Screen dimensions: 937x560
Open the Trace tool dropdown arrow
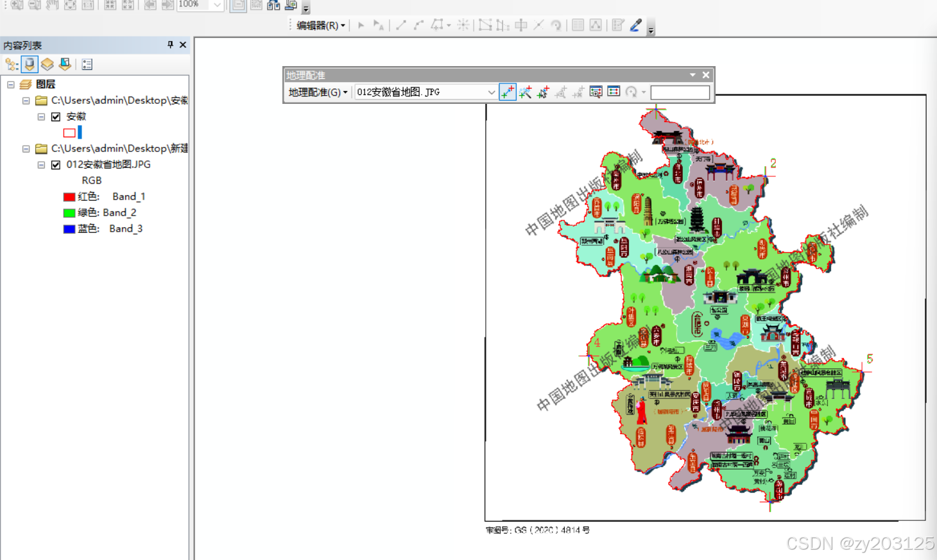pos(449,26)
